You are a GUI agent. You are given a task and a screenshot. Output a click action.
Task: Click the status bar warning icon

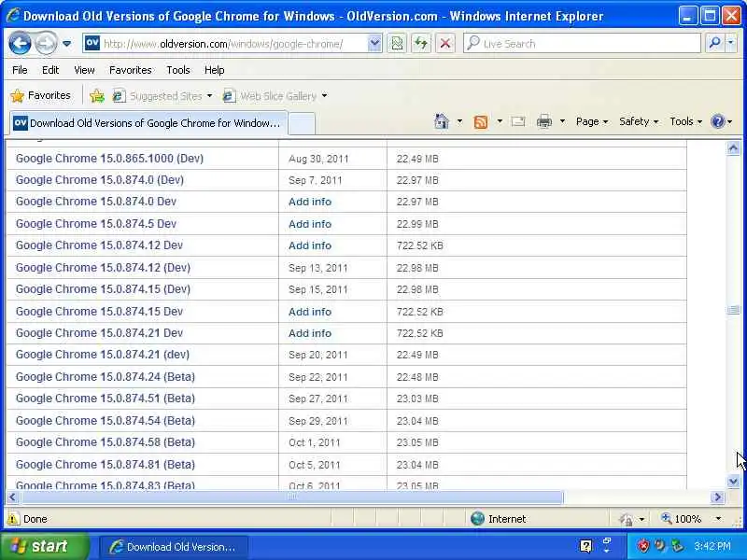13,519
